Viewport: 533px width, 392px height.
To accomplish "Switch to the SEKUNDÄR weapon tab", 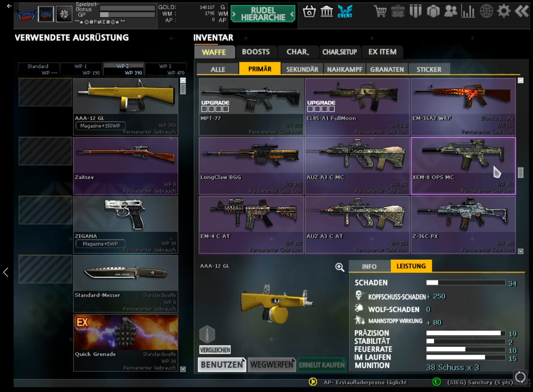I will [x=302, y=69].
